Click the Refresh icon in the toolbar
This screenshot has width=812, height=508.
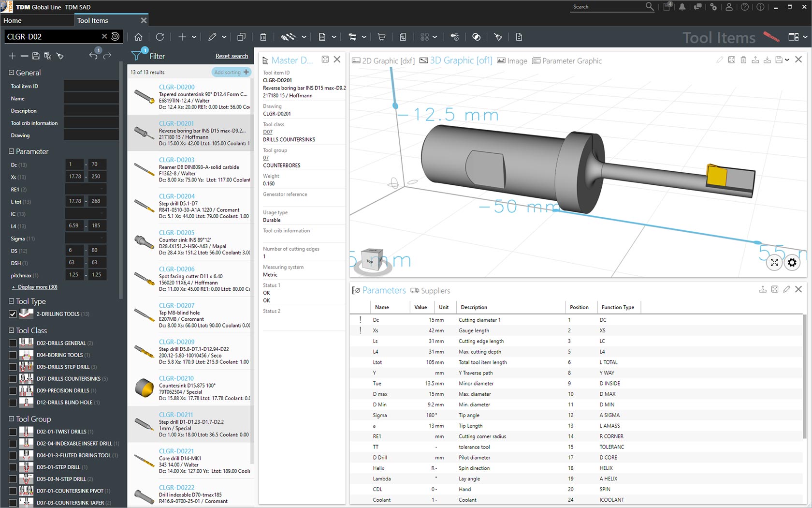pyautogui.click(x=160, y=37)
